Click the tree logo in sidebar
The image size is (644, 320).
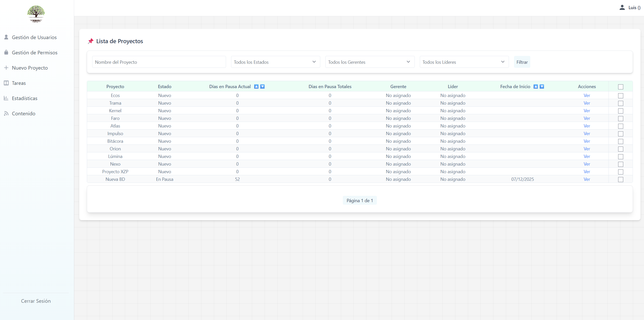pos(36,14)
